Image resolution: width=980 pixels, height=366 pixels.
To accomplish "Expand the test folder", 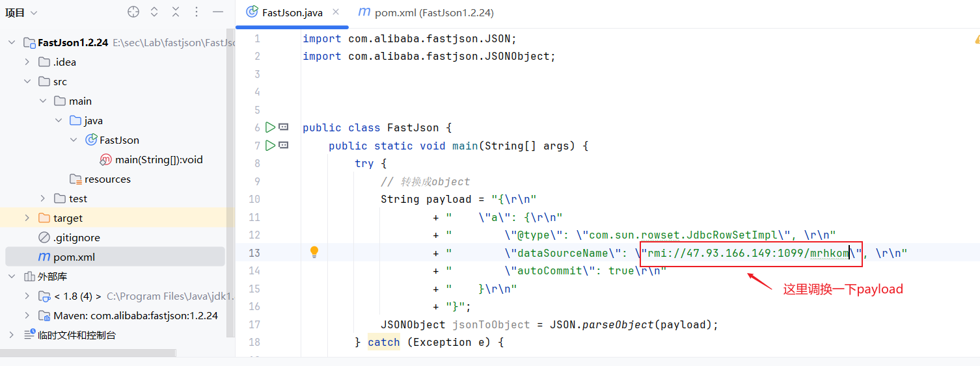I will coord(42,198).
